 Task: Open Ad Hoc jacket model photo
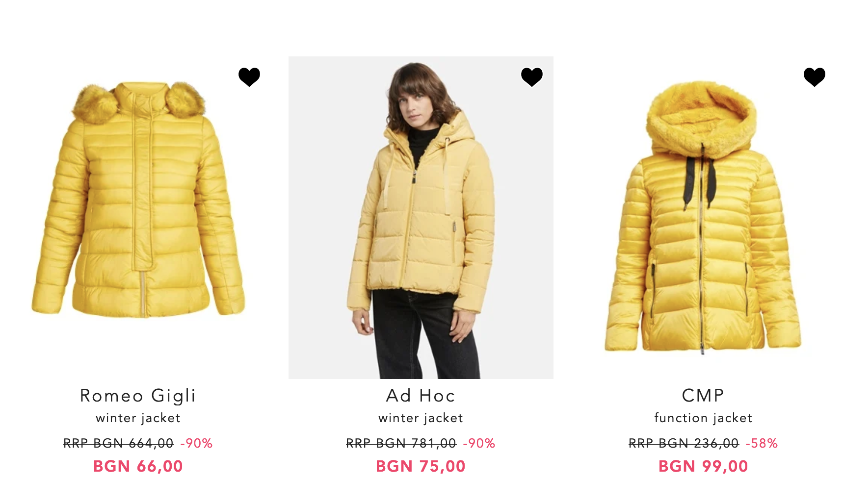421,218
